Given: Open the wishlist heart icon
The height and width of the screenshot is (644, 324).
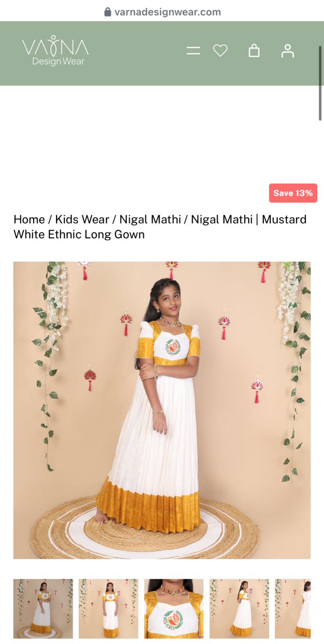Looking at the screenshot, I should tap(220, 51).
